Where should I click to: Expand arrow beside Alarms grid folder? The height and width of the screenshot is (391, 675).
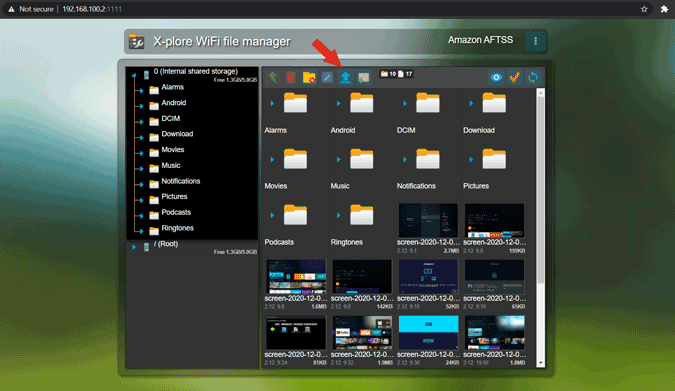pos(272,103)
